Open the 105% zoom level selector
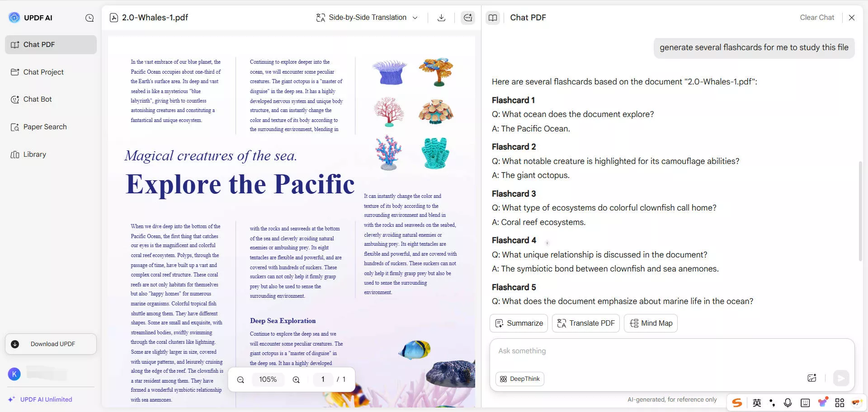The width and height of the screenshot is (868, 412). pyautogui.click(x=268, y=379)
